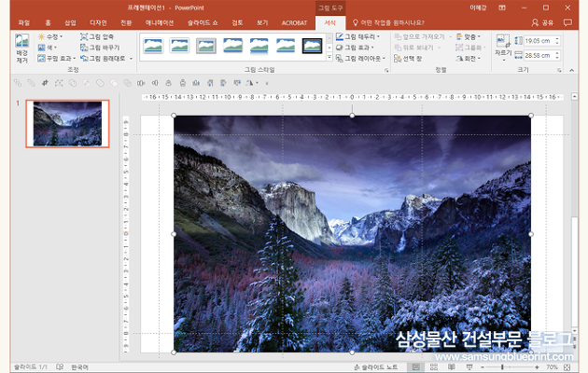Click the 자르기 crop tool
Image resolution: width=588 pixels, height=373 pixels.
pyautogui.click(x=503, y=46)
